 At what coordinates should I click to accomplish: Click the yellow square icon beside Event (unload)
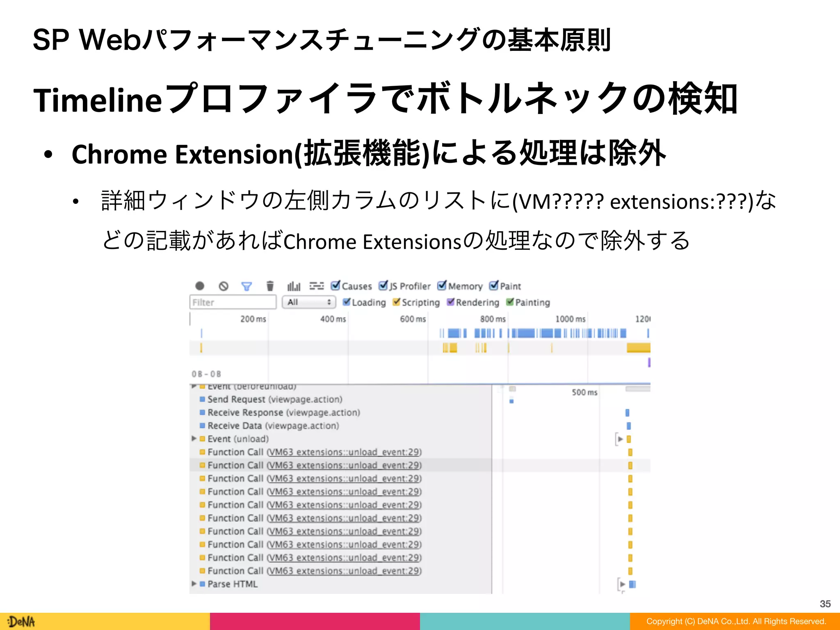[x=202, y=438]
